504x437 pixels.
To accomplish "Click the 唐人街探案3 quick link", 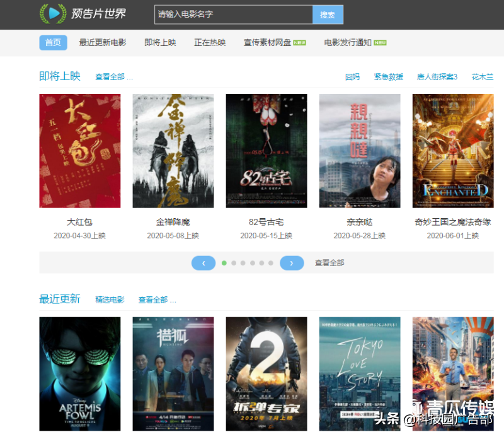I will point(437,77).
